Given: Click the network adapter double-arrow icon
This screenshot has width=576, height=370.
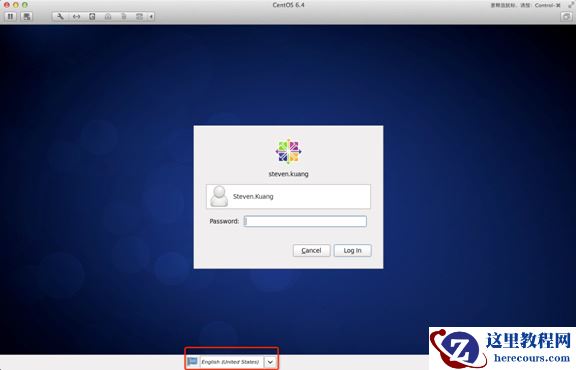Looking at the screenshot, I should (76, 17).
